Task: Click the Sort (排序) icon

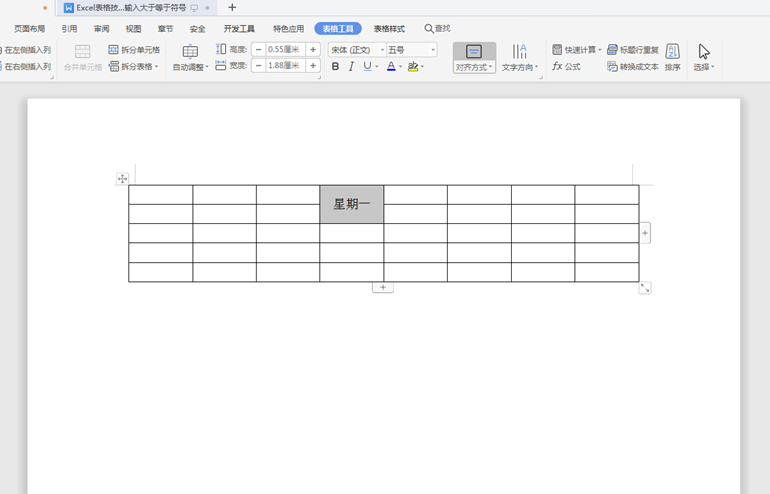Action: [673, 52]
